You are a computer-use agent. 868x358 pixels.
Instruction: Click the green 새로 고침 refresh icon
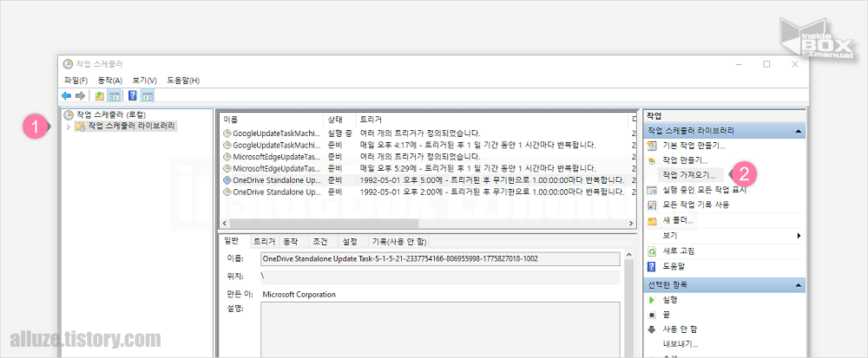point(652,251)
